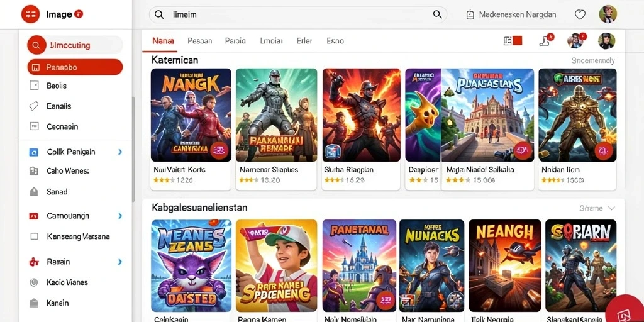Click the Maga Niadel Saikalla title
This screenshot has height=322, width=644.
pyautogui.click(x=480, y=169)
